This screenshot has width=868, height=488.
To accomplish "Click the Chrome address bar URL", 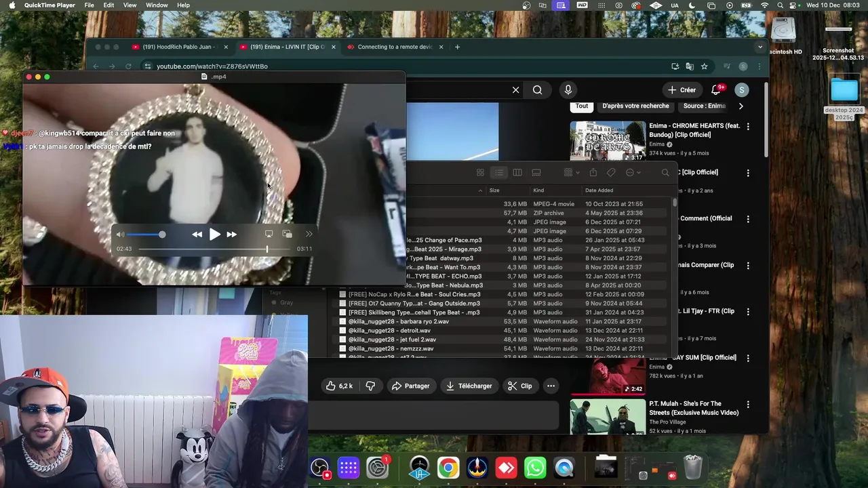I will click(212, 66).
